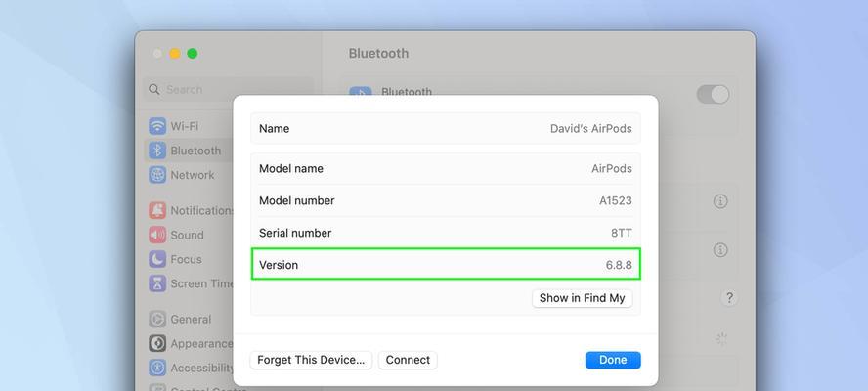868x391 pixels.
Task: Open General settings in sidebar
Action: coord(189,319)
